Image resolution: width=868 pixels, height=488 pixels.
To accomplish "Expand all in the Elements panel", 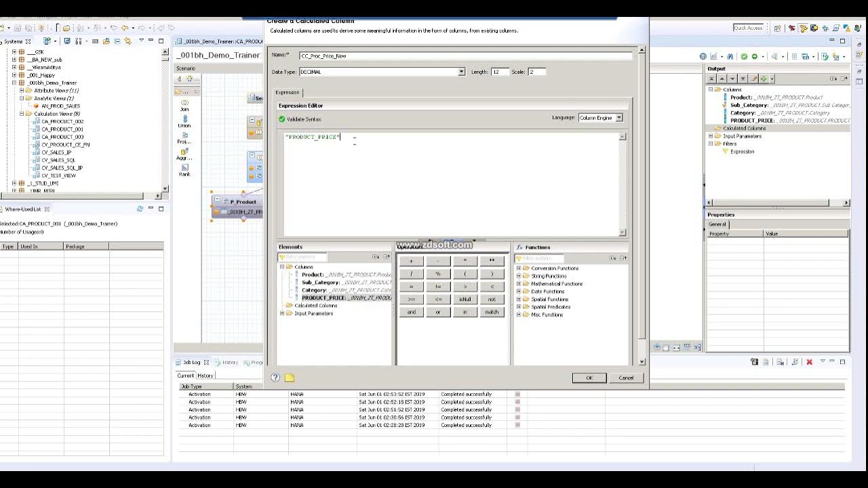I will [375, 257].
